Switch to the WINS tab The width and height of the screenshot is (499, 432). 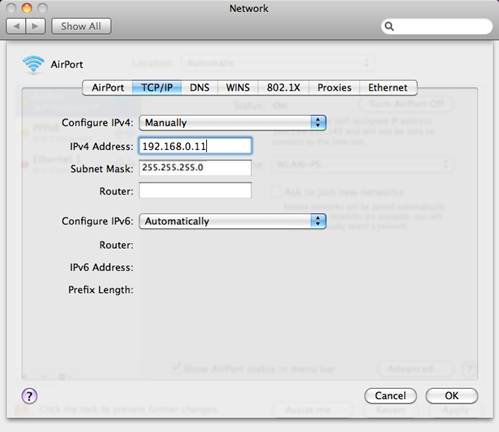pyautogui.click(x=238, y=88)
